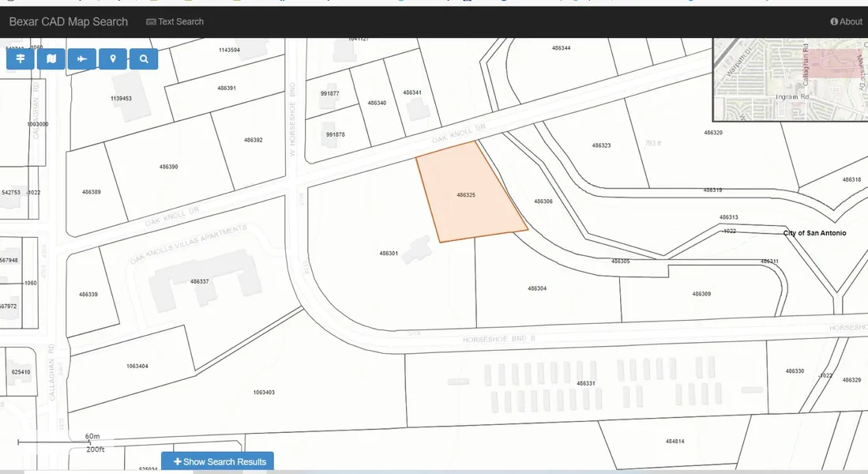Click the keyboard icon beside Text Search
Viewport: 868px width, 474px height.
151,22
